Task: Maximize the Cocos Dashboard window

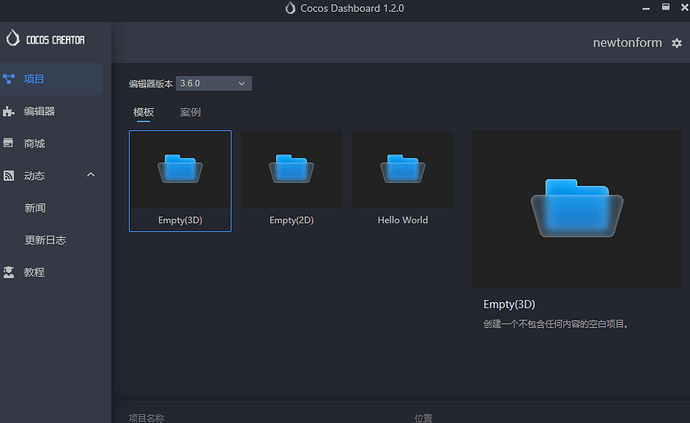Action: [x=665, y=7]
